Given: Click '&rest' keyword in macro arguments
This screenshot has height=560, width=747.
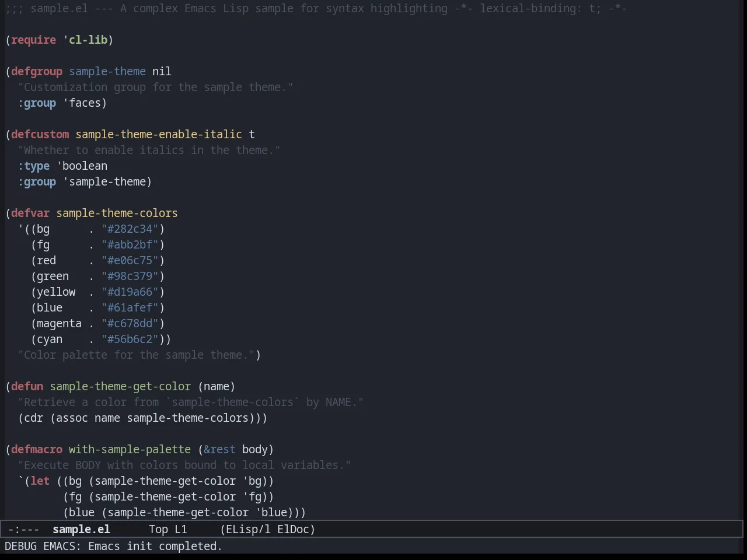Looking at the screenshot, I should click(x=219, y=449).
